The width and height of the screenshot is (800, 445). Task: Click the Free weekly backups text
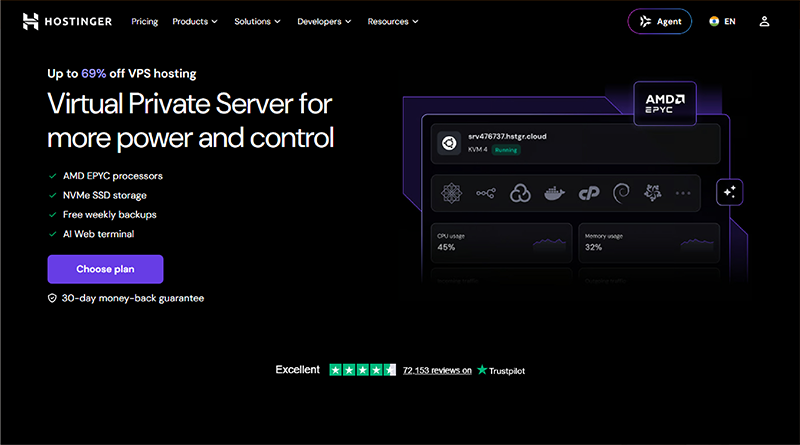[x=110, y=215]
